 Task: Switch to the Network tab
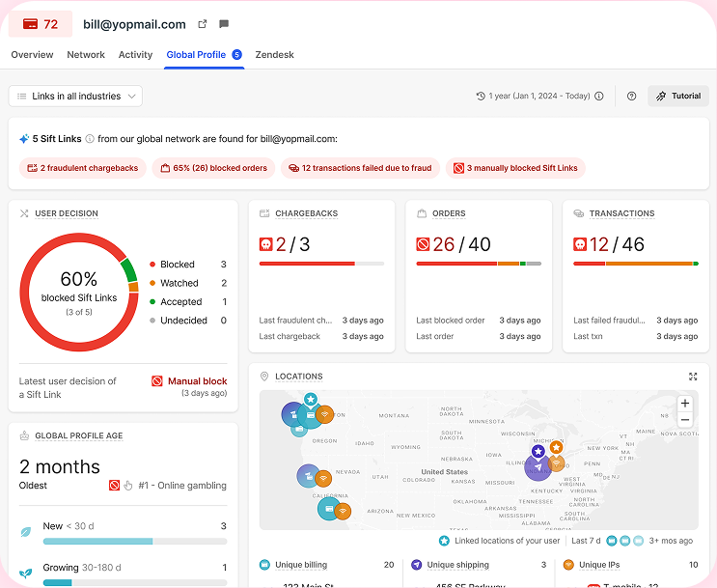coord(86,55)
